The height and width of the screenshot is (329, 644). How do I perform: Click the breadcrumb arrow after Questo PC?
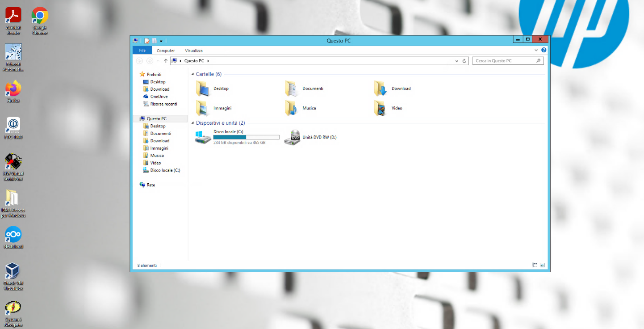point(208,61)
